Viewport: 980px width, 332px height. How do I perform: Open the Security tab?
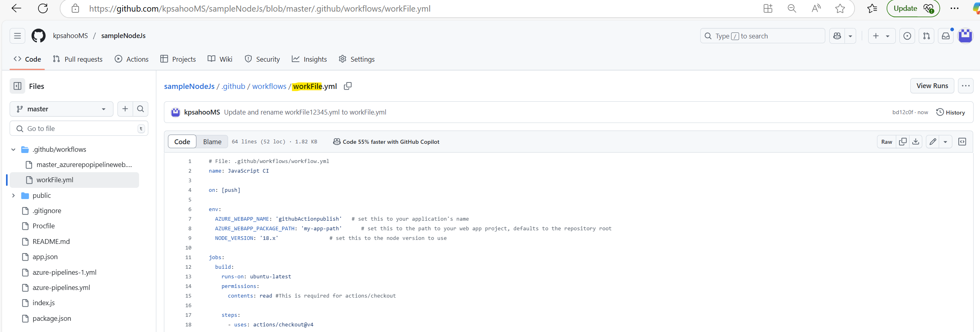pyautogui.click(x=262, y=59)
